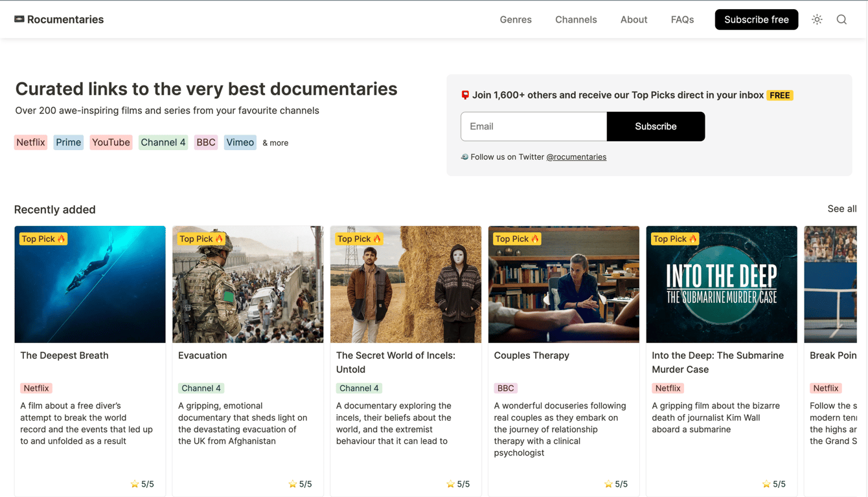Image resolution: width=868 pixels, height=497 pixels.
Task: Click the TV icon in the Rocumentaries logo
Action: pyautogui.click(x=19, y=19)
